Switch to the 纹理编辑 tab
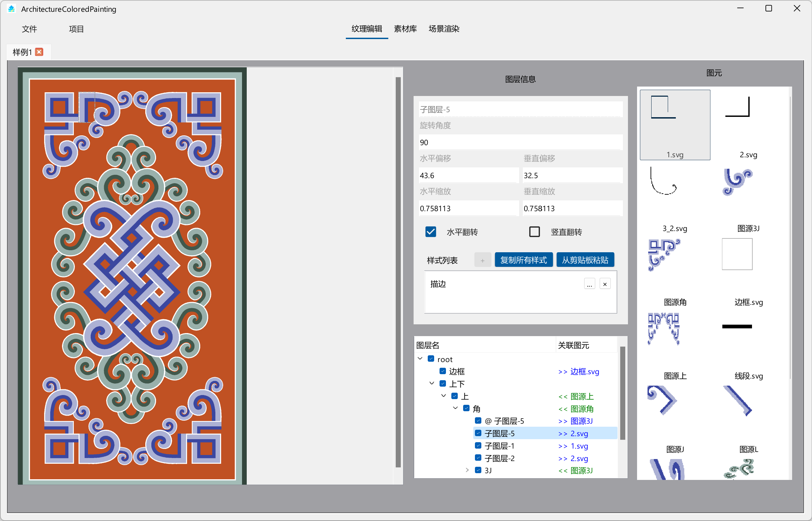812x521 pixels. [367, 29]
